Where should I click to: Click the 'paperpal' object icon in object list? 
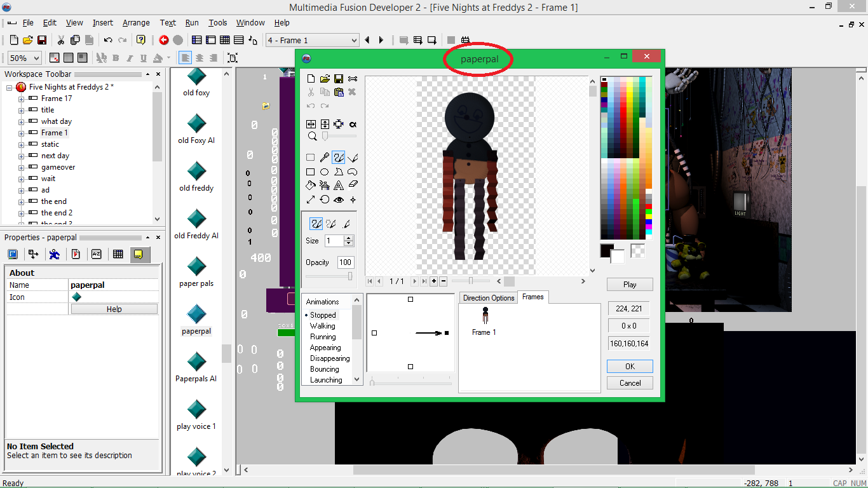(197, 314)
